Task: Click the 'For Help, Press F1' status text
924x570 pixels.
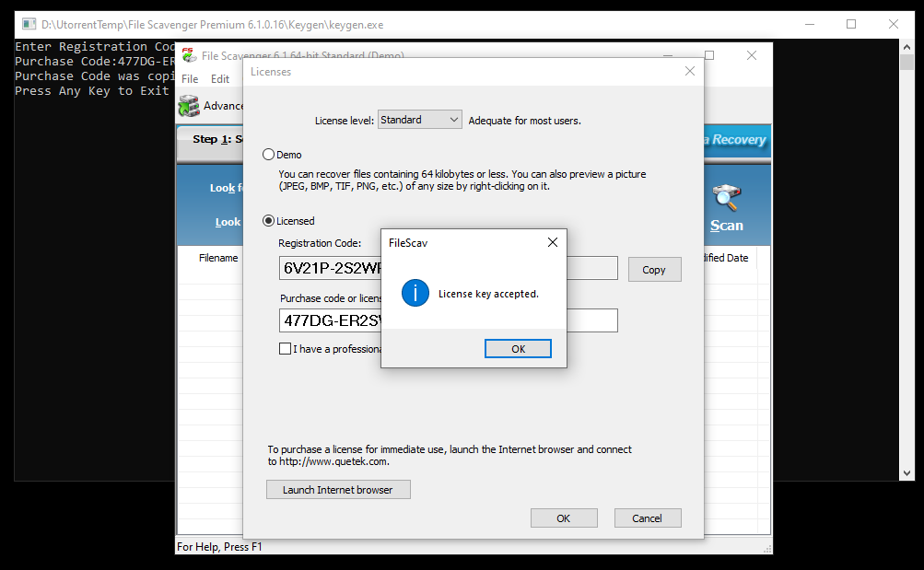Action: click(x=219, y=547)
